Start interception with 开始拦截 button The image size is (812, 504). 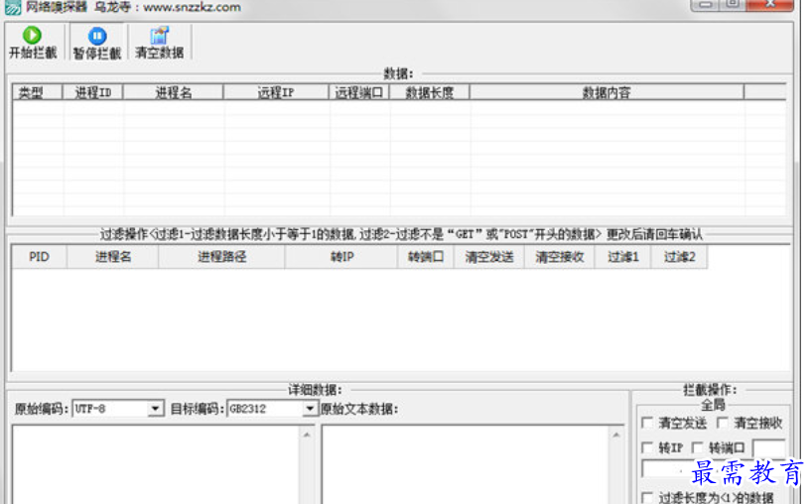(x=33, y=43)
